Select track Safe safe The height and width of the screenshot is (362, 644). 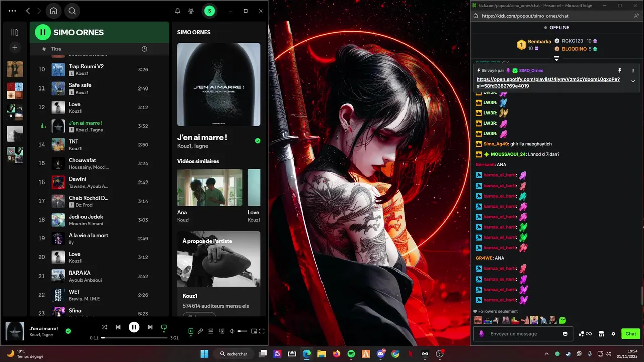(99, 88)
